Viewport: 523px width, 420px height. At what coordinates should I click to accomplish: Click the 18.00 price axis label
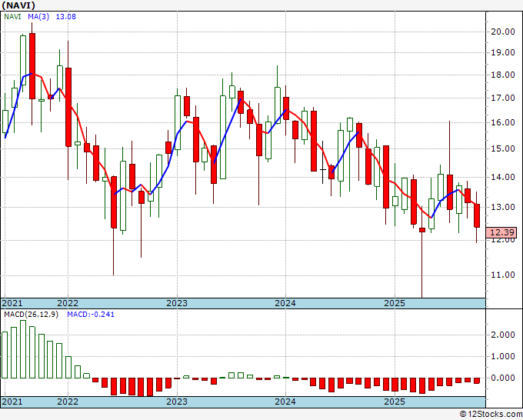[503, 75]
